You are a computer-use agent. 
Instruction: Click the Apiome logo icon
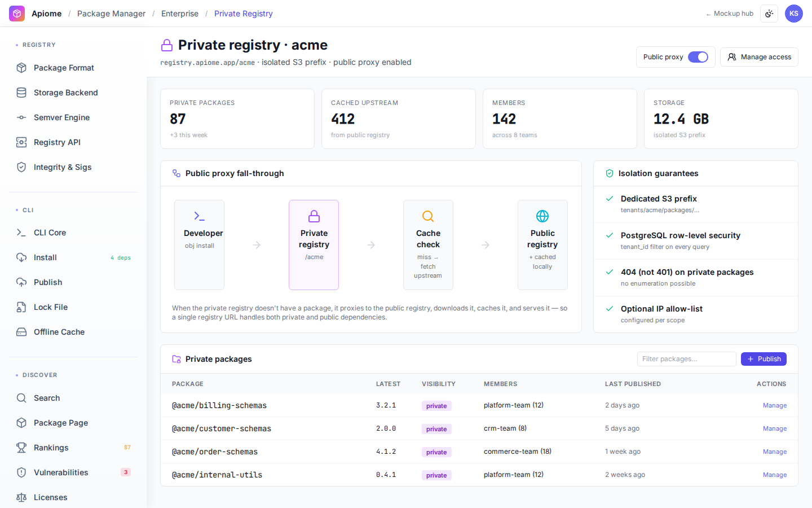(x=17, y=14)
